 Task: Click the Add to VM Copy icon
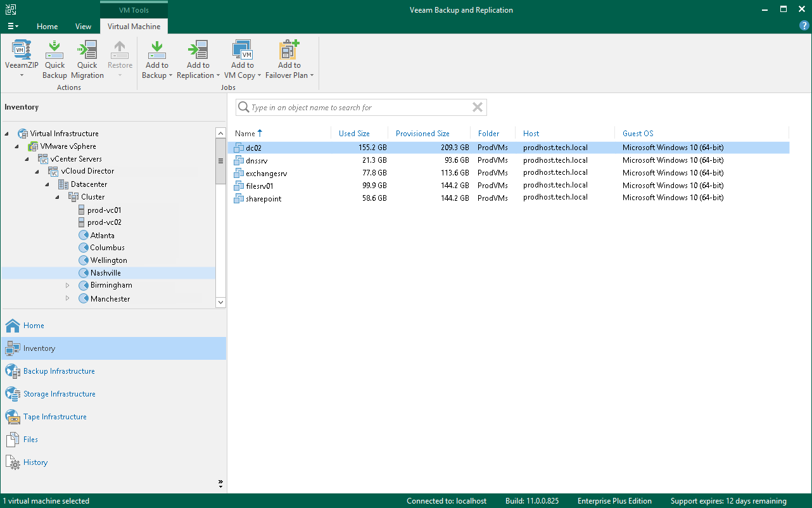click(x=242, y=50)
